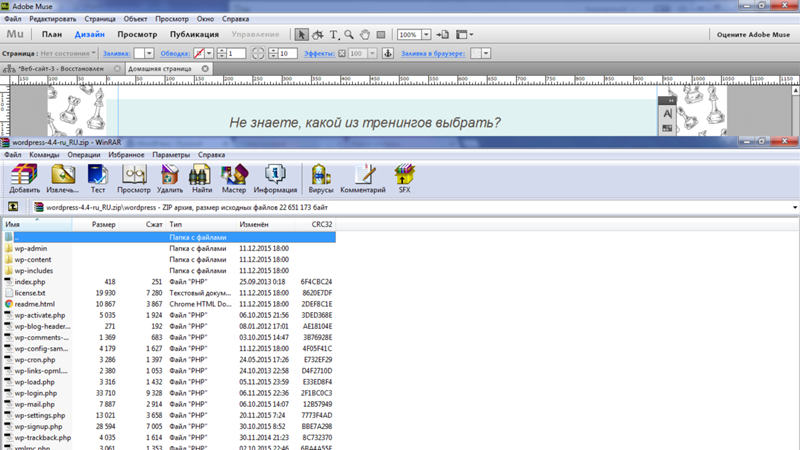Go up one folder level in WinRAR
Image resolution: width=800 pixels, height=450 pixels.
point(12,207)
